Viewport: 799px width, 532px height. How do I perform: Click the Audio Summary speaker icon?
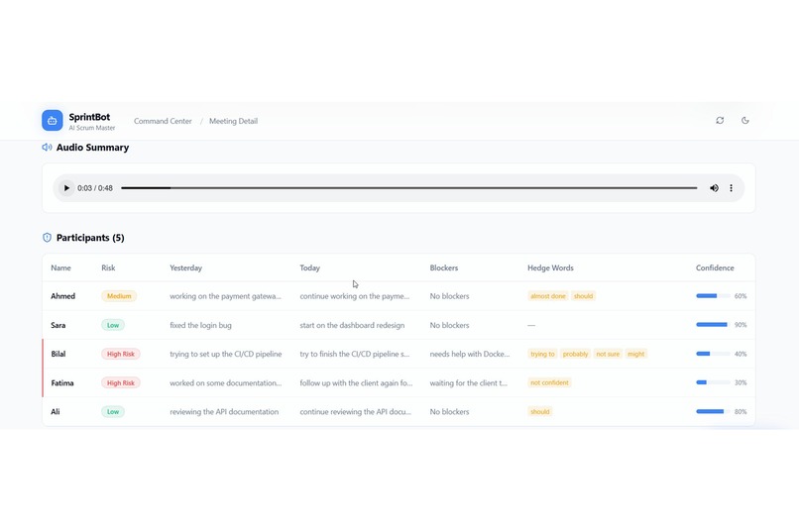(47, 148)
